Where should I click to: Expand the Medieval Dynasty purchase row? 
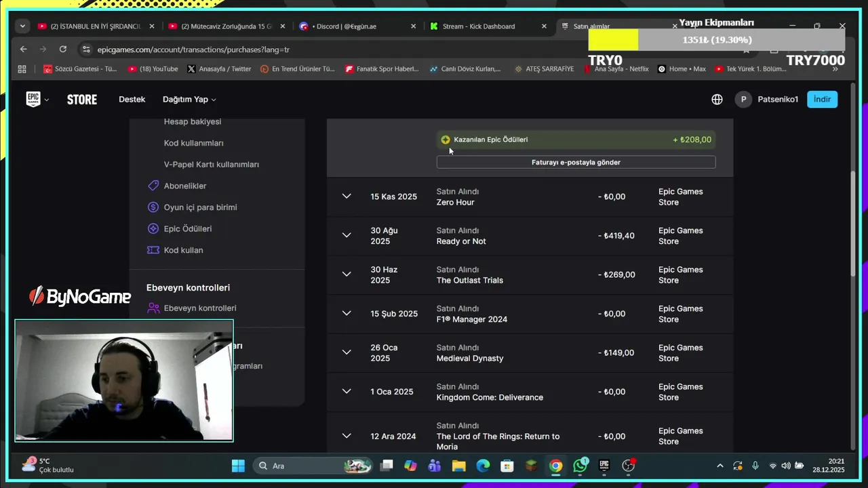coord(347,352)
